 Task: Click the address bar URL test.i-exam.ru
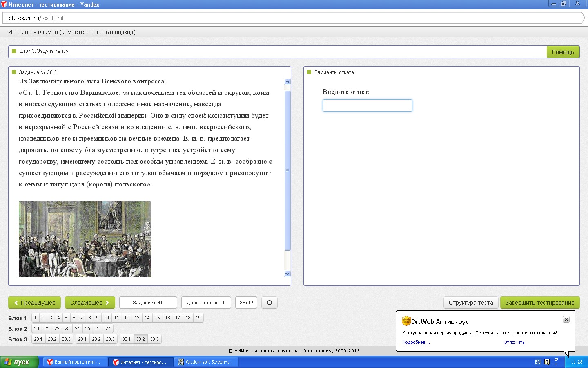[x=34, y=18]
